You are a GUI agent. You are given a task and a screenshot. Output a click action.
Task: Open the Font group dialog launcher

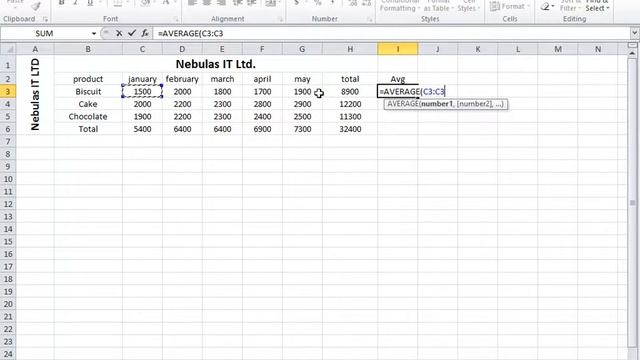[x=176, y=19]
